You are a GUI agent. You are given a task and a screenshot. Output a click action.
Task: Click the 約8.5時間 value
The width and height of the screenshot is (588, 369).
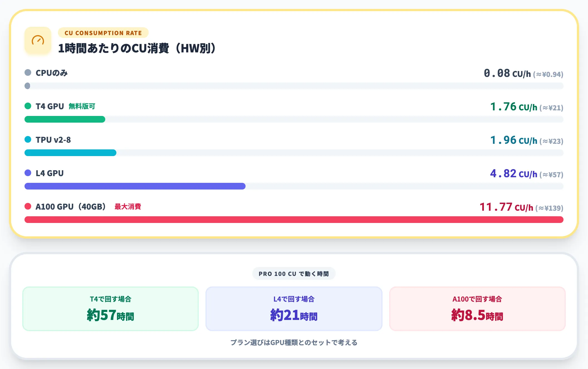coord(477,315)
